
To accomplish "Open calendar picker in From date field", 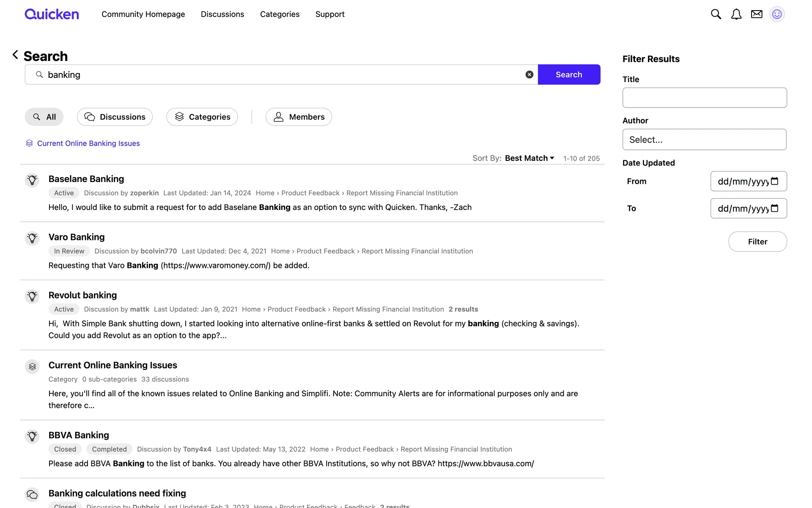I will click(774, 181).
